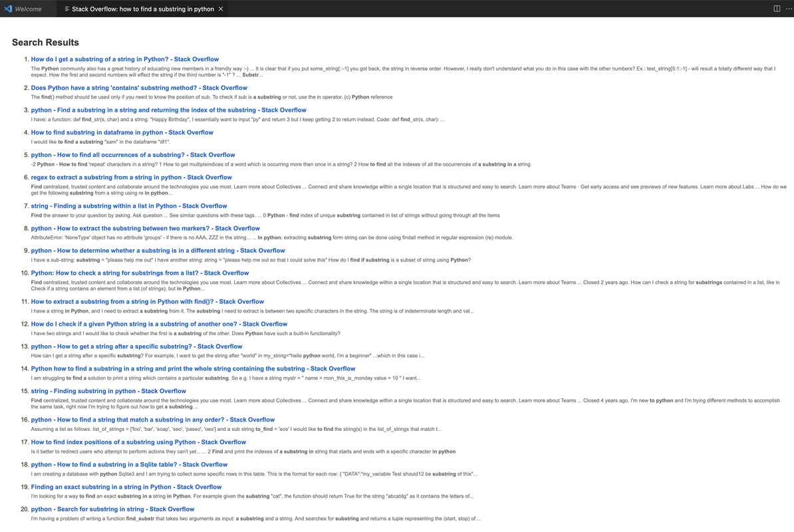
Task: Click snippet 'I am creating a database with python Sqlite3'
Action: coord(254,474)
